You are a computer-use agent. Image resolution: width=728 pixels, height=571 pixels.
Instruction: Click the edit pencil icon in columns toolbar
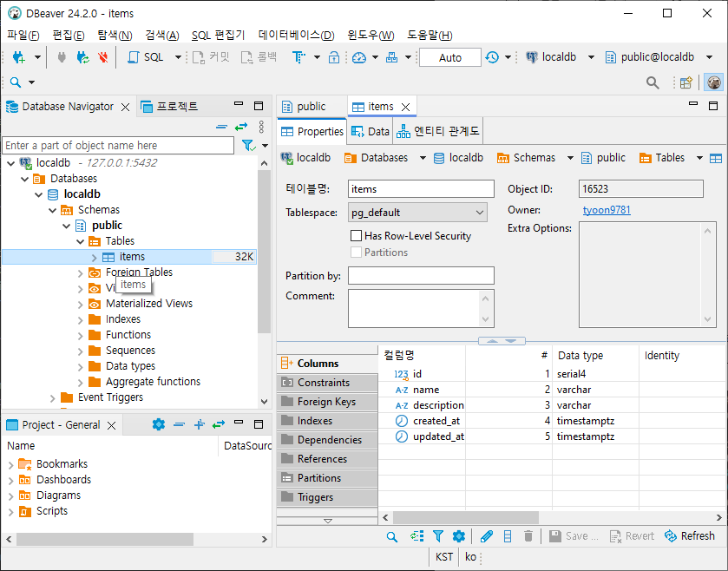[487, 536]
